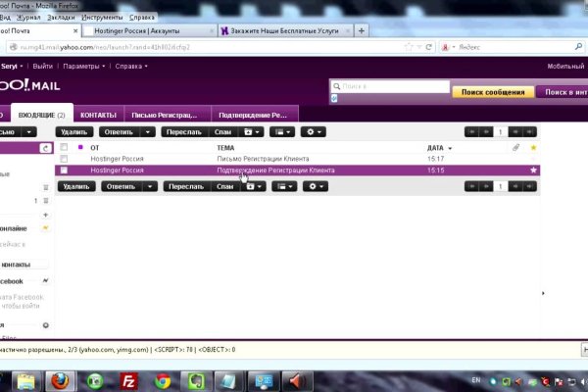Open the gear actions icon in the top toolbar
588x392 pixels.
314,132
